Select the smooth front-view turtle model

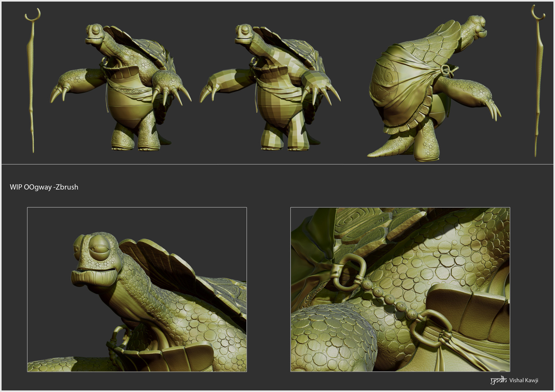point(120,87)
